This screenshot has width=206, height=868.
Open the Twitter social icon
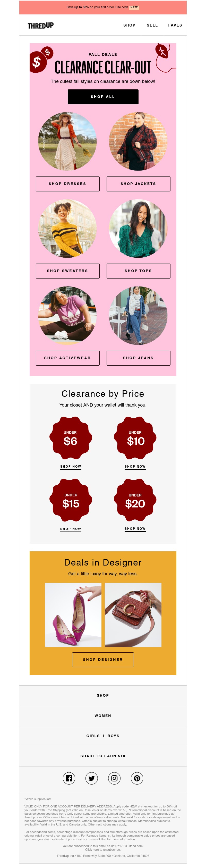click(x=92, y=778)
